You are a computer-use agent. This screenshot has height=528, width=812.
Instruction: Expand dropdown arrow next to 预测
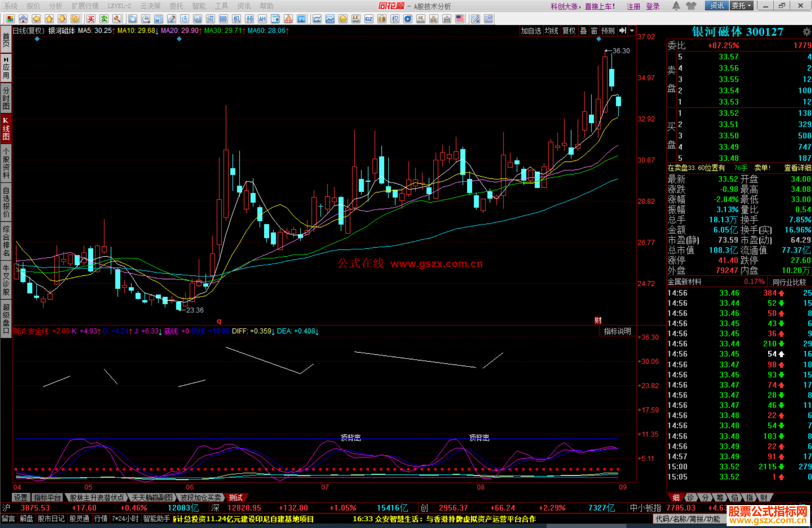(632, 31)
